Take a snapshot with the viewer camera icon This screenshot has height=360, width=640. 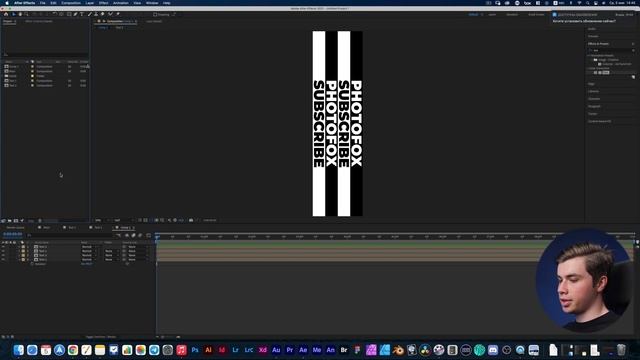(191, 220)
